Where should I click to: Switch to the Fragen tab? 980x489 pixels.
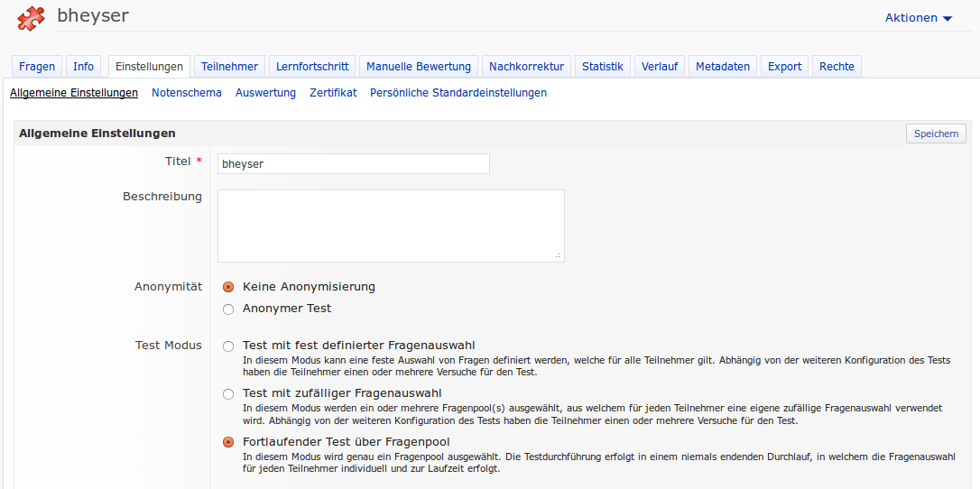click(x=37, y=67)
